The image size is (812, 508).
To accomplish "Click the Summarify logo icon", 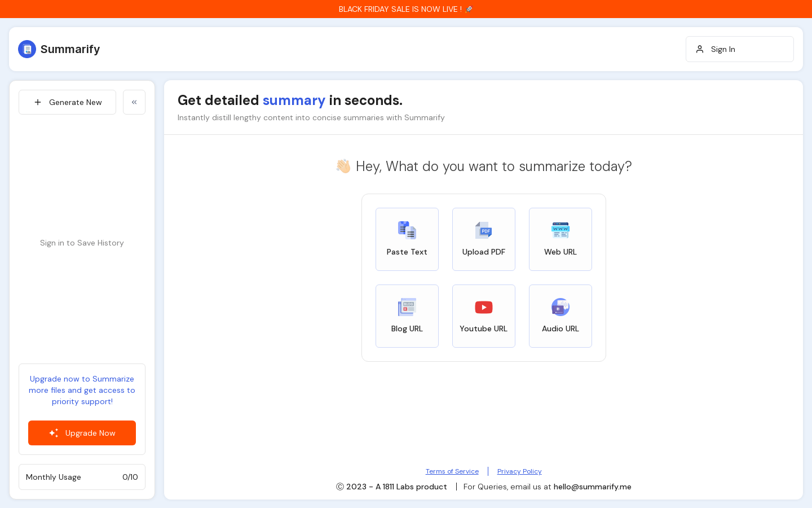I will [x=27, y=49].
